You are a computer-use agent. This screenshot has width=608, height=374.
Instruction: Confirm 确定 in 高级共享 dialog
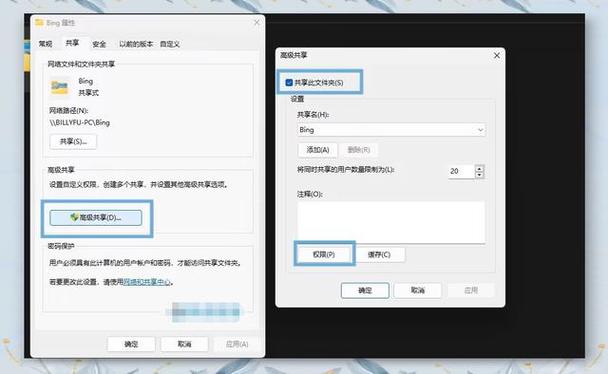(365, 290)
